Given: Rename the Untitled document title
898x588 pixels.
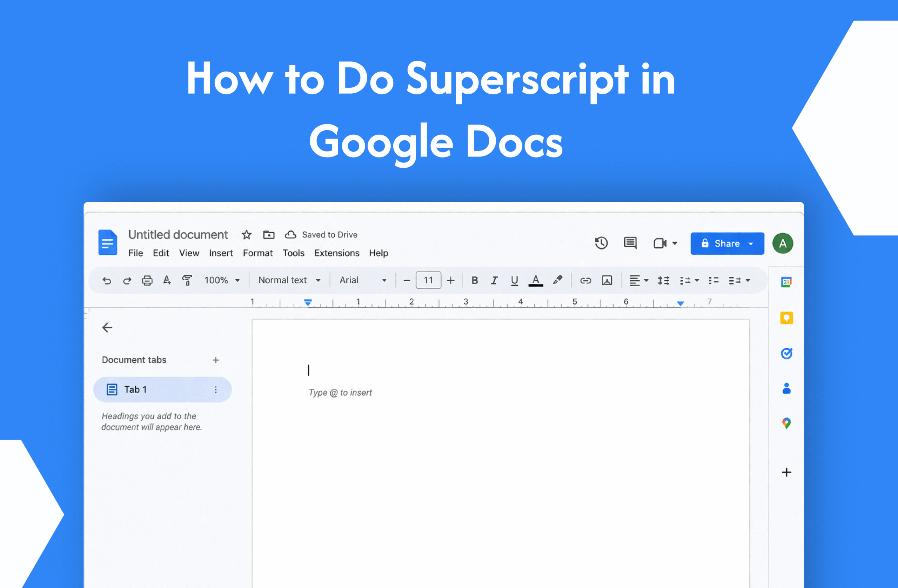Looking at the screenshot, I should [x=178, y=235].
